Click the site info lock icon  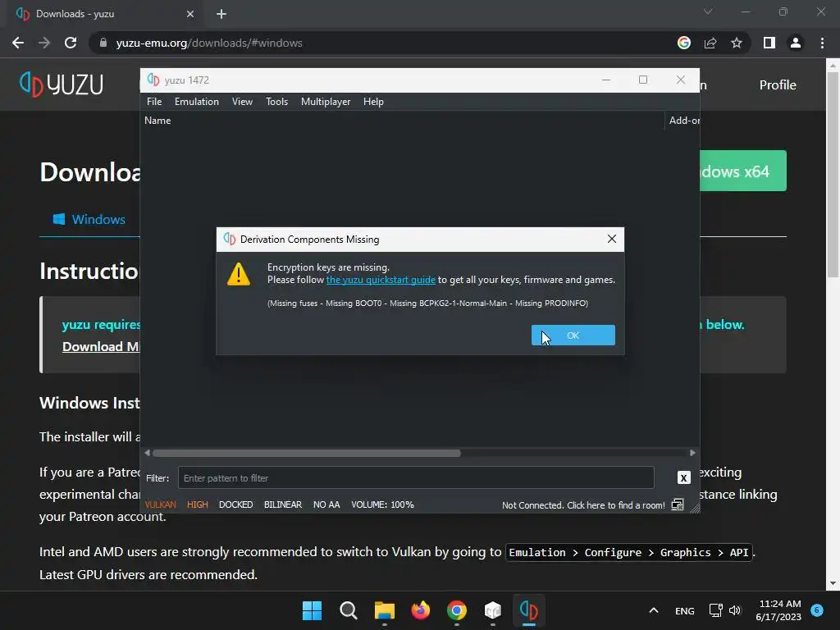tap(103, 43)
